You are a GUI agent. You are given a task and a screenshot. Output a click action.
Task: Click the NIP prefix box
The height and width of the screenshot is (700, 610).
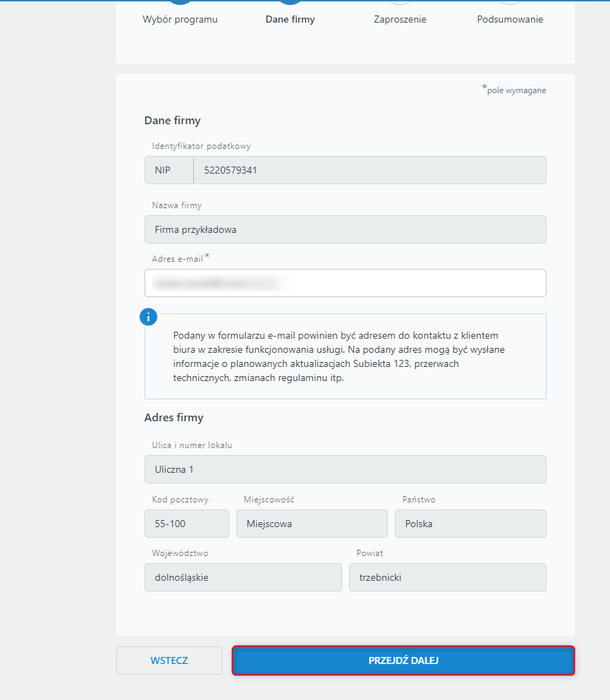pos(169,170)
